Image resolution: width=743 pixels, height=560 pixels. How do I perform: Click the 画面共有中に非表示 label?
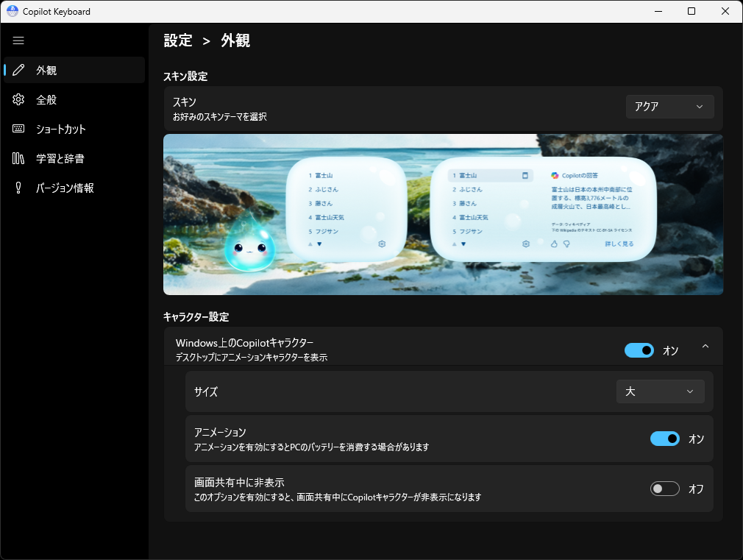[239, 482]
